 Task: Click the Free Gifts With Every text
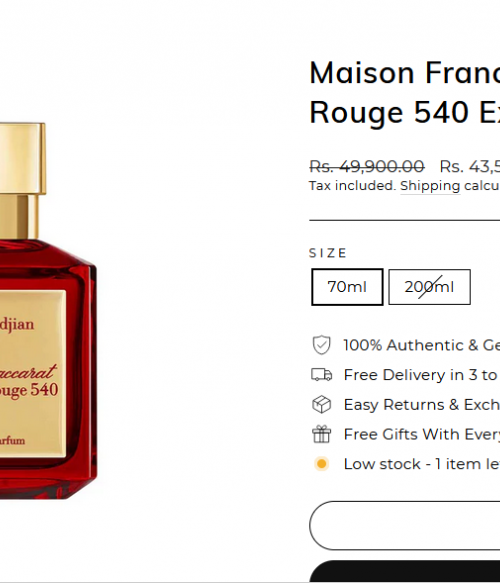click(422, 434)
